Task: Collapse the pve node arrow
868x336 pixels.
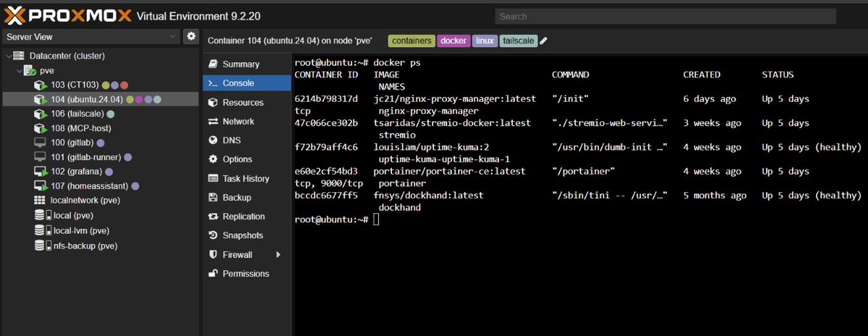Action: point(19,71)
